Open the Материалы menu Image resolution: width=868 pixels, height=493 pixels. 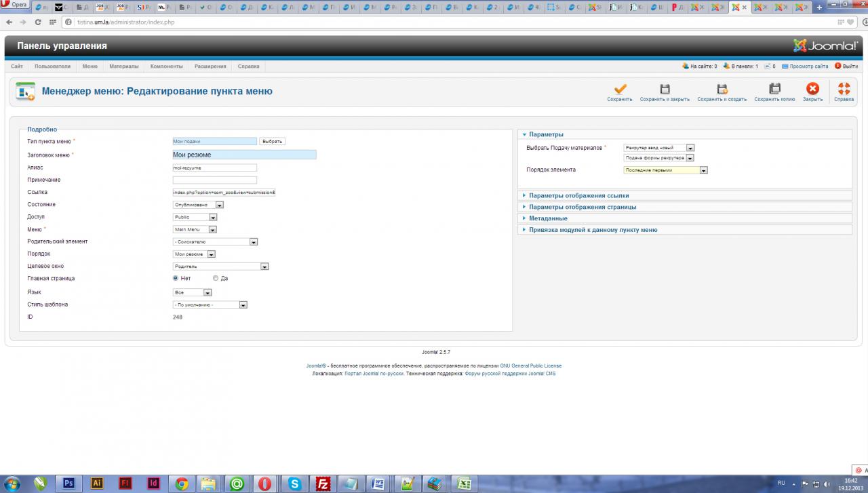[x=123, y=66]
